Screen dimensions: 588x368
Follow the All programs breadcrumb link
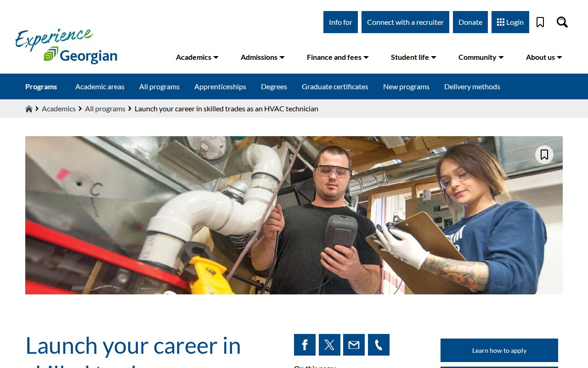point(105,109)
